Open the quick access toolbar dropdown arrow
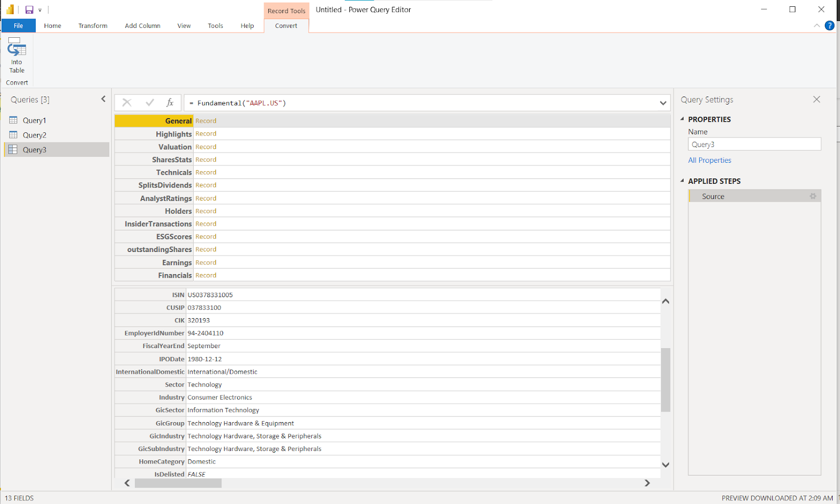The width and height of the screenshot is (840, 504). 40,10
